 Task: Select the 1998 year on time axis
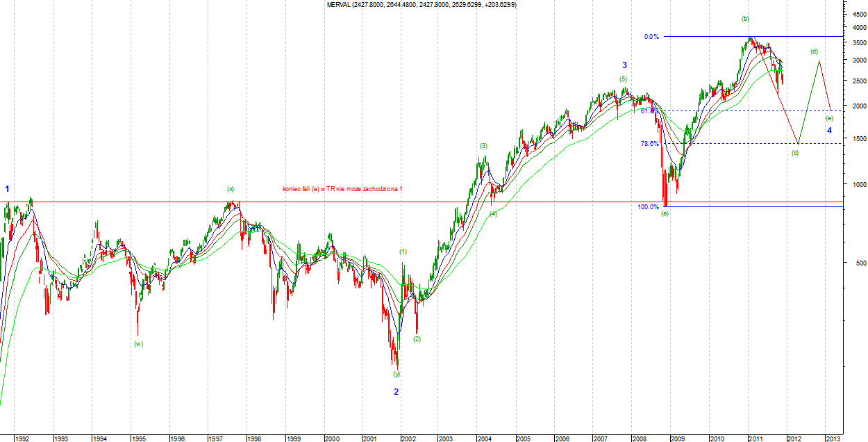tap(254, 439)
